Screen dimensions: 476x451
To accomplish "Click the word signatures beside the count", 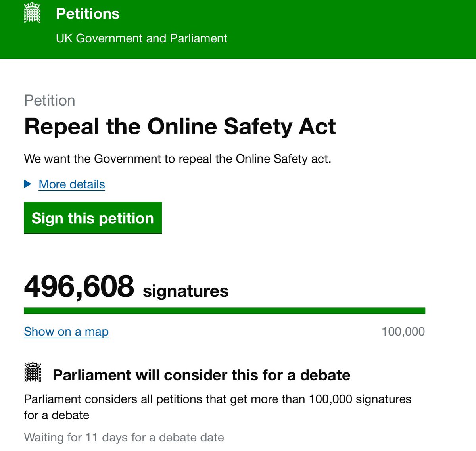I will tap(186, 291).
